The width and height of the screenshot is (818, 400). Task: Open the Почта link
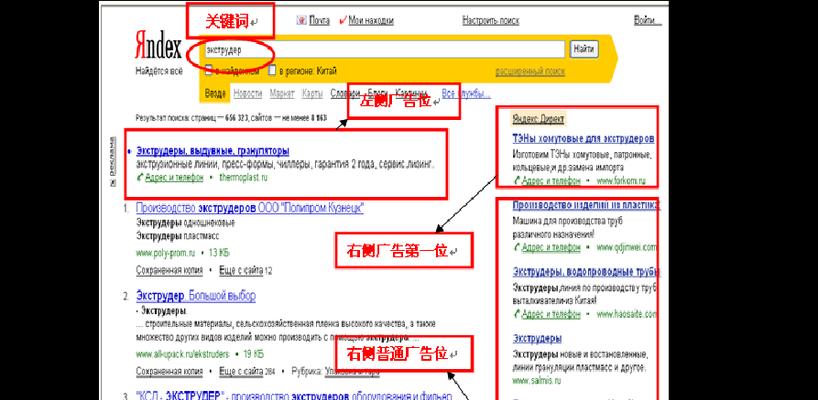click(319, 20)
